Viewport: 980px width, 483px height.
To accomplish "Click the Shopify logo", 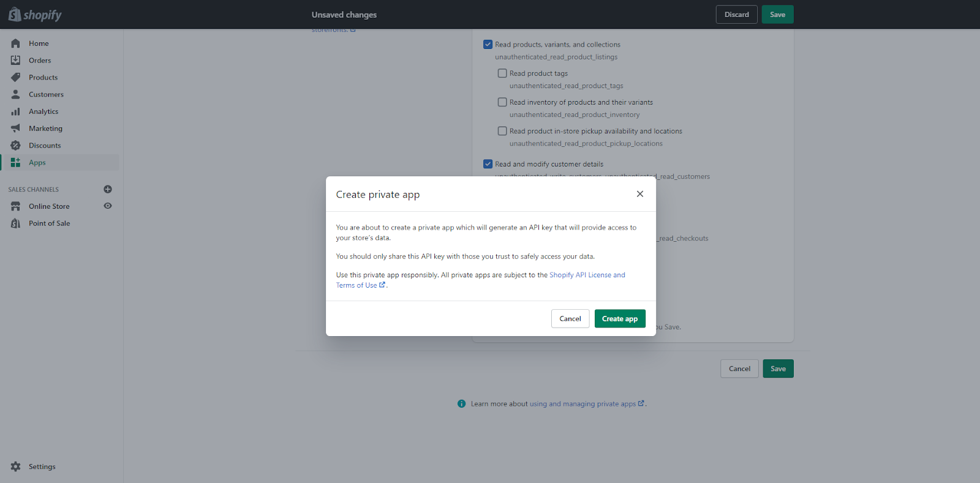I will coord(35,15).
